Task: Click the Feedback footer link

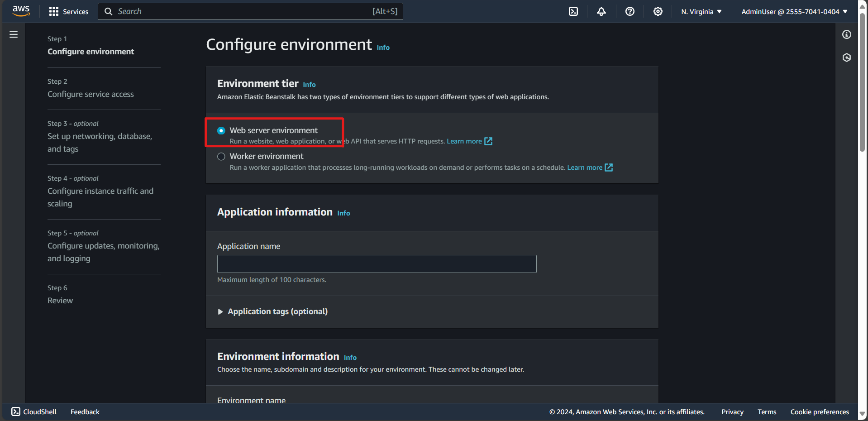Action: [85, 412]
